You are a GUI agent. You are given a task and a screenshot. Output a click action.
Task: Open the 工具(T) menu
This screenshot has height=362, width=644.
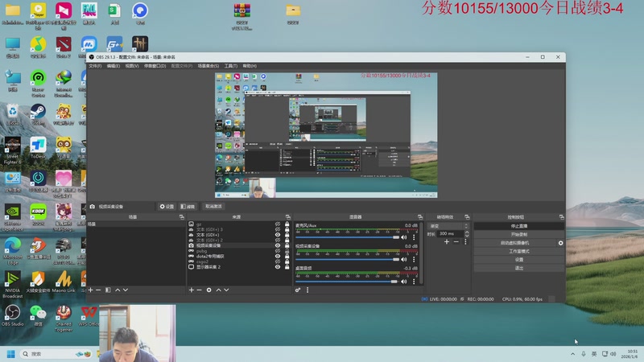pos(231,66)
